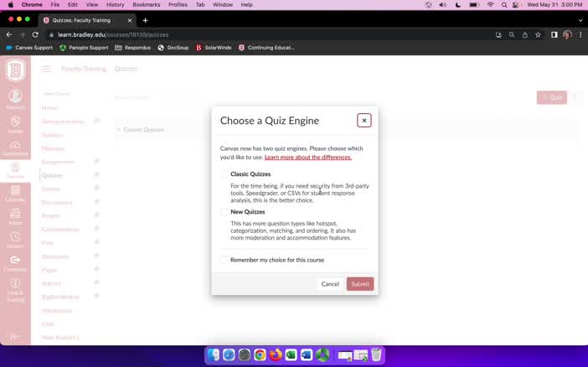Open Learn more about the differences link
This screenshot has height=367, width=588.
[308, 158]
